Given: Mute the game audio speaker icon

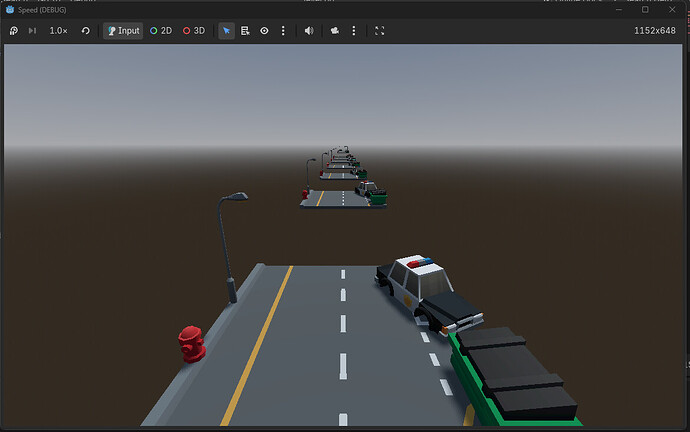Looking at the screenshot, I should click(309, 31).
